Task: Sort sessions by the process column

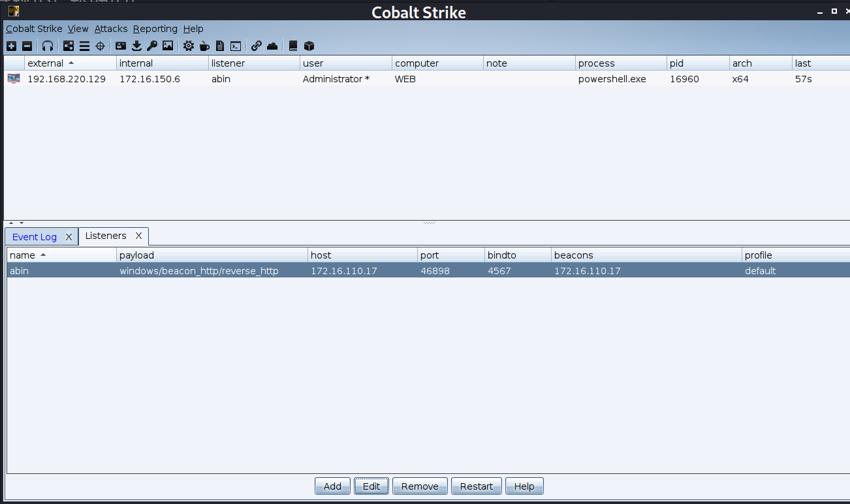Action: pos(622,63)
